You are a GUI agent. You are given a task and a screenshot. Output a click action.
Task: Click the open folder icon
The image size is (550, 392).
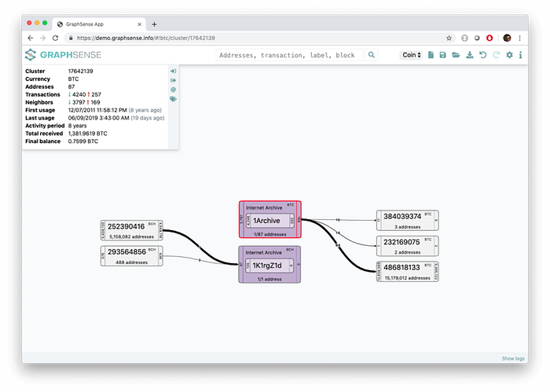click(x=456, y=55)
